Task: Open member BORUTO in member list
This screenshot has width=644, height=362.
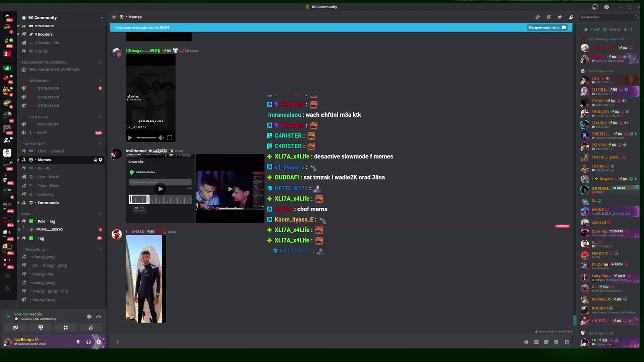Action: [609, 113]
